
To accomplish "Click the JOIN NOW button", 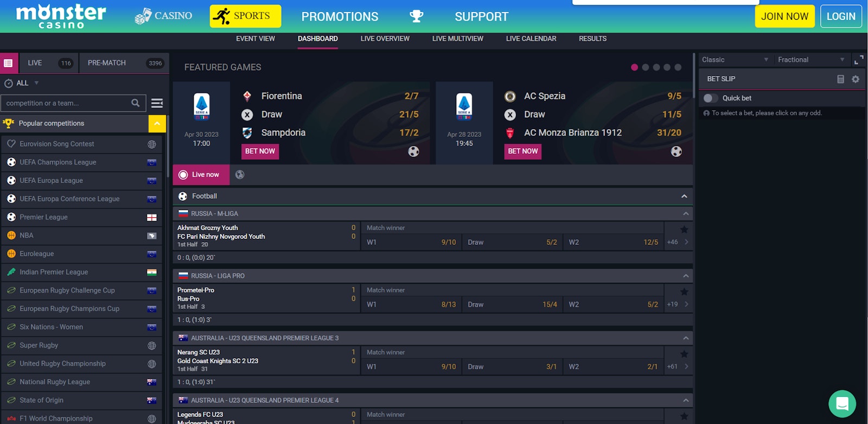I will point(784,16).
